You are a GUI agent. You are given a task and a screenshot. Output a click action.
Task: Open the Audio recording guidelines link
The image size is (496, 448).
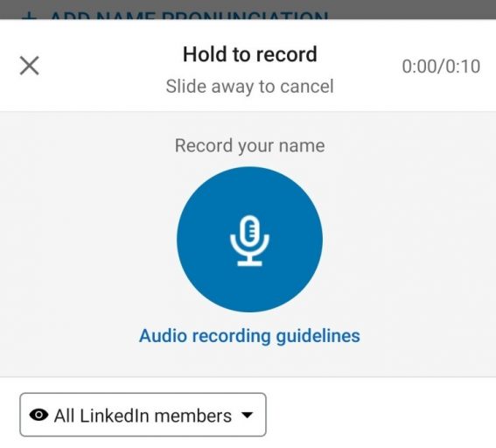point(249,336)
